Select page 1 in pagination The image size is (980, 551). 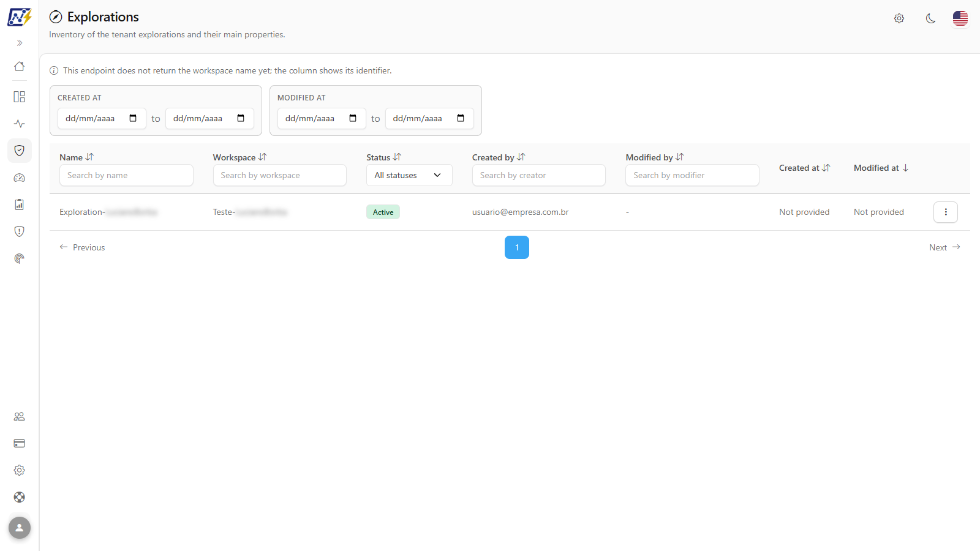pos(517,247)
